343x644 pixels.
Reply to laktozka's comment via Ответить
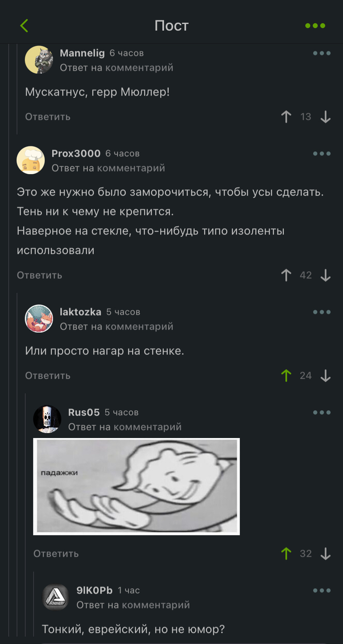48,376
